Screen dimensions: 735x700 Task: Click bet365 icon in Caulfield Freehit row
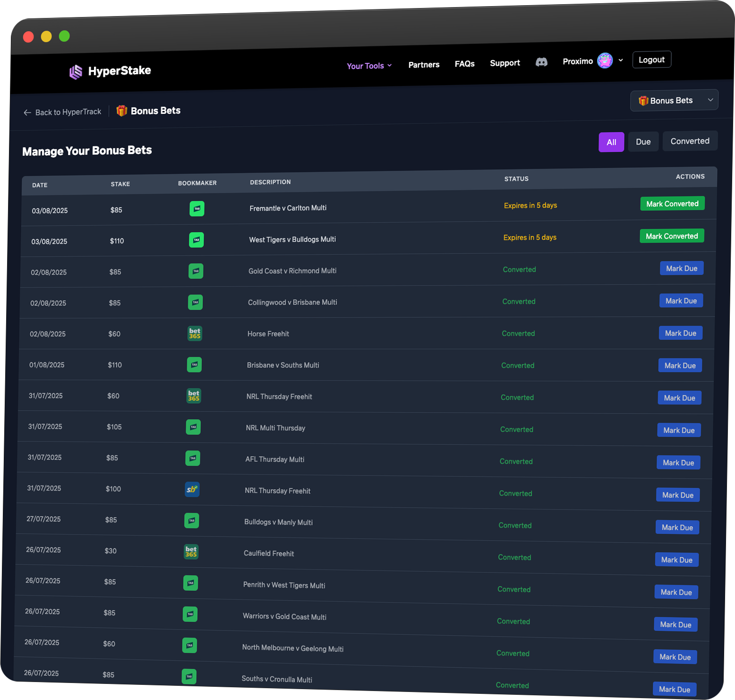191,552
